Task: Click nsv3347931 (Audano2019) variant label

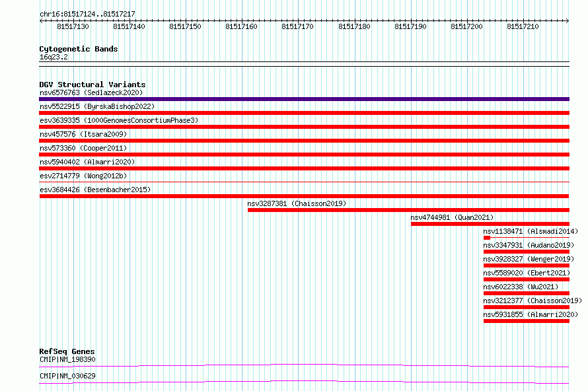Action: pos(529,245)
